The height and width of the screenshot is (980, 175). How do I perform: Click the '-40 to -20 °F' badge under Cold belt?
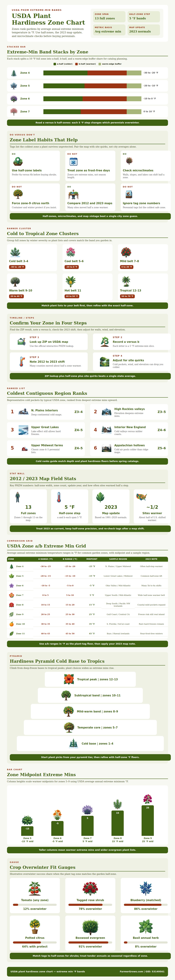[17, 267]
